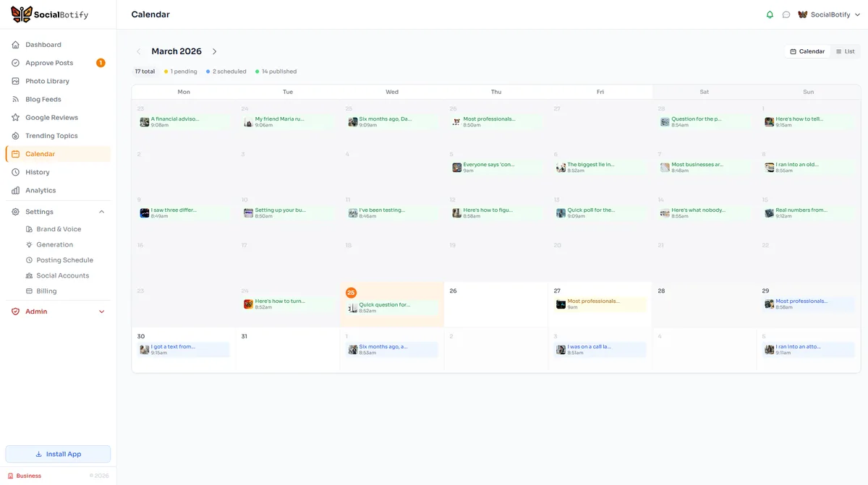Open the Quick question post on March 25

pos(391,308)
